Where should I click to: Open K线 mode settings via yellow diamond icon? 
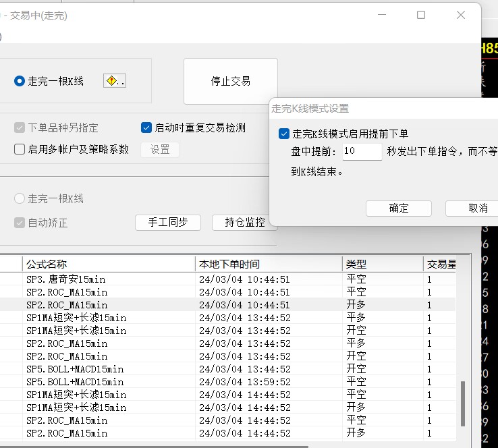click(115, 81)
